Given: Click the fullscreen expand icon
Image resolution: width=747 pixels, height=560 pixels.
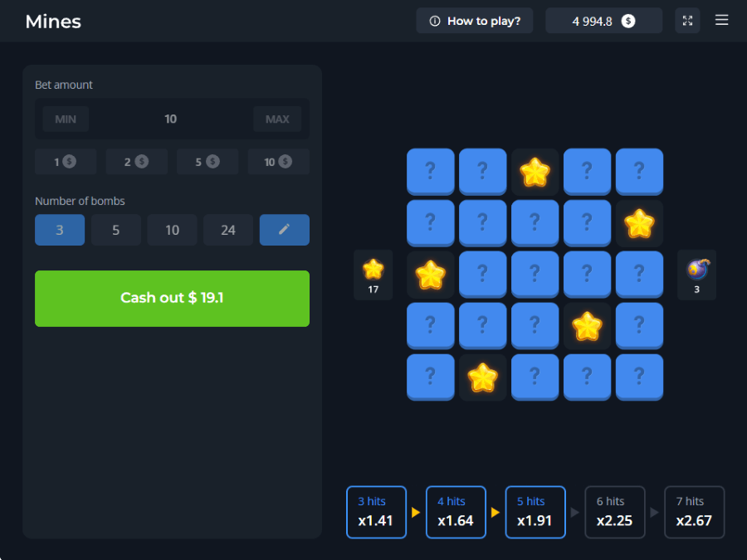Looking at the screenshot, I should click(x=687, y=21).
